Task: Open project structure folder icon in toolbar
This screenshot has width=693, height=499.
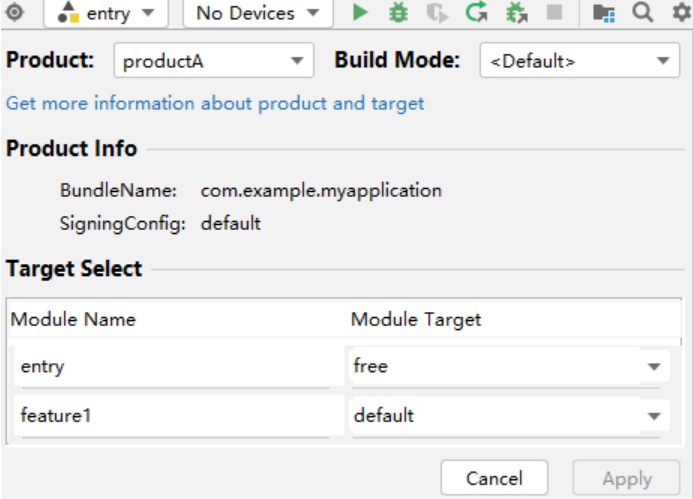Action: [x=604, y=13]
